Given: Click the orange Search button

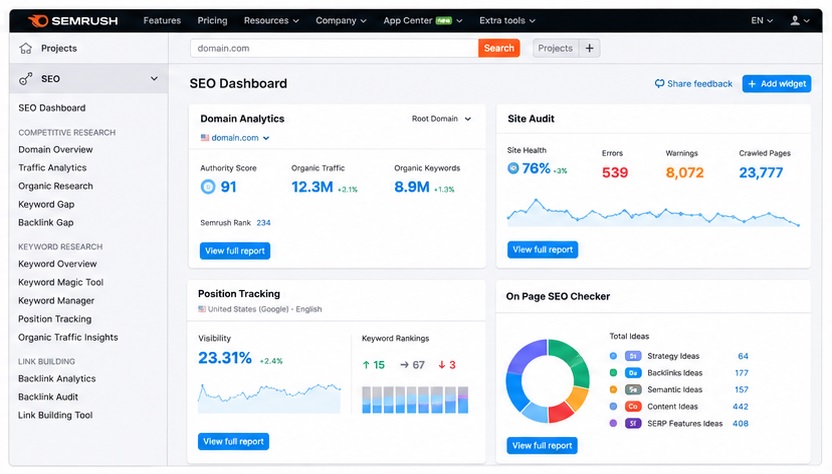Looking at the screenshot, I should pos(499,48).
